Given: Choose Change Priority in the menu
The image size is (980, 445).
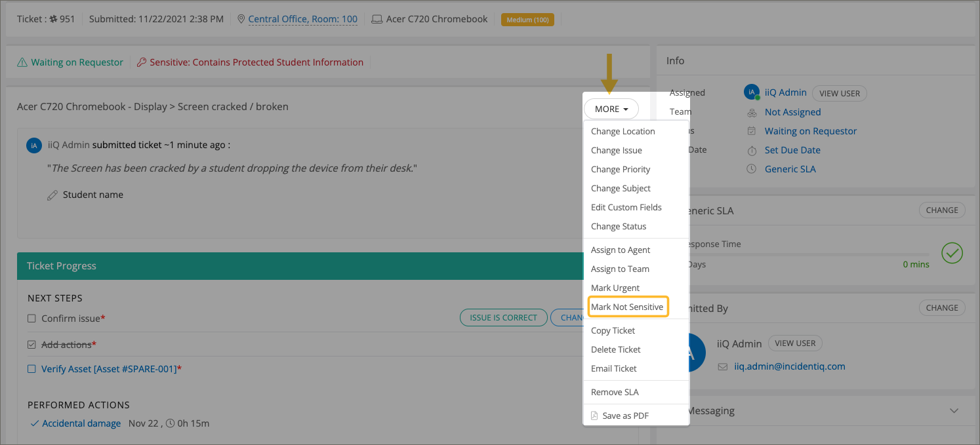Looking at the screenshot, I should 621,169.
